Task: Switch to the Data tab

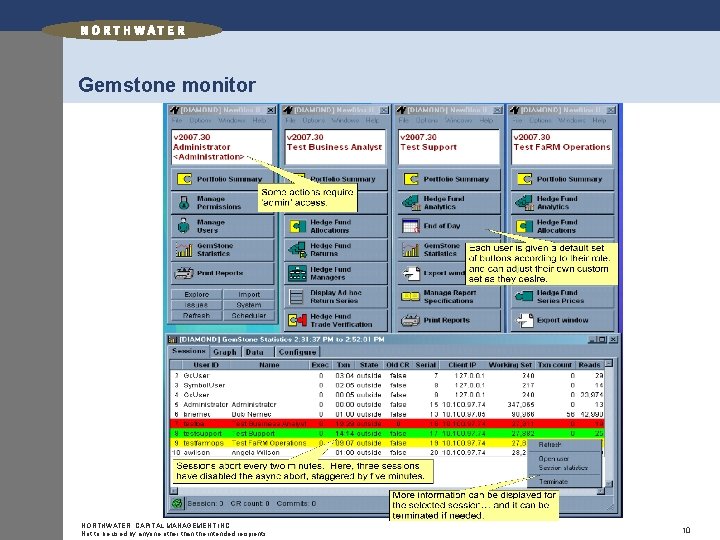Action: [255, 352]
